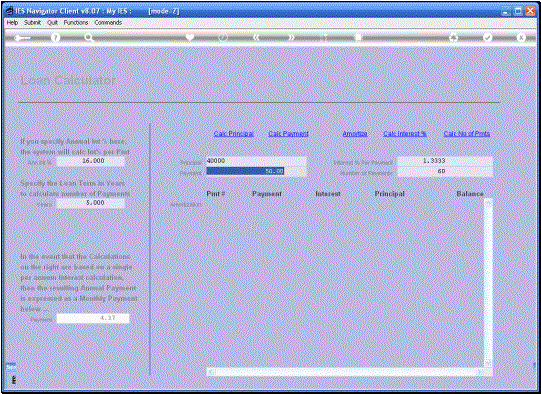Click the Calc Interest % link
This screenshot has width=541, height=394.
[405, 134]
